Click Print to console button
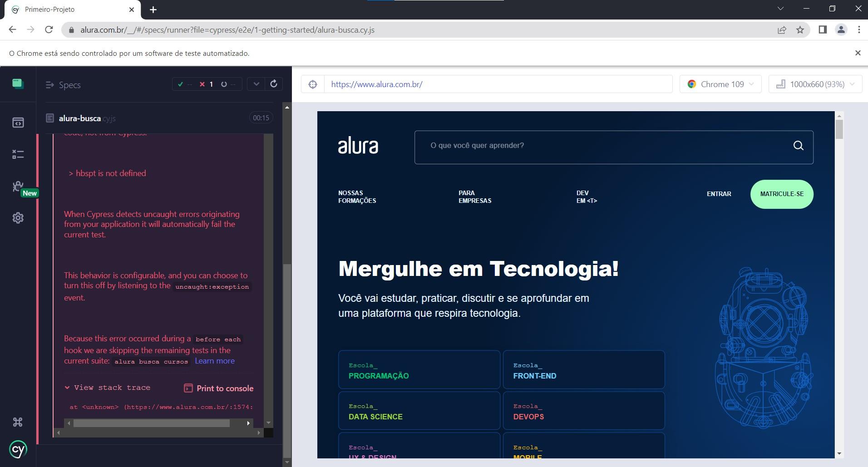This screenshot has height=467, width=868. click(x=218, y=388)
